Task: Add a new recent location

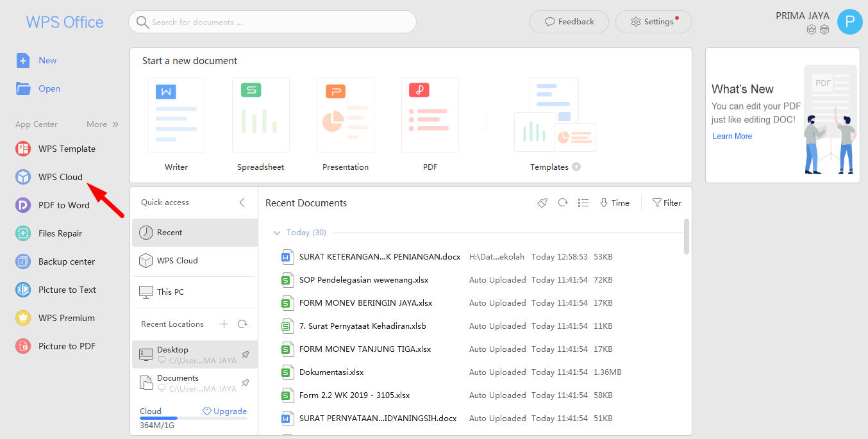Action: click(x=224, y=324)
